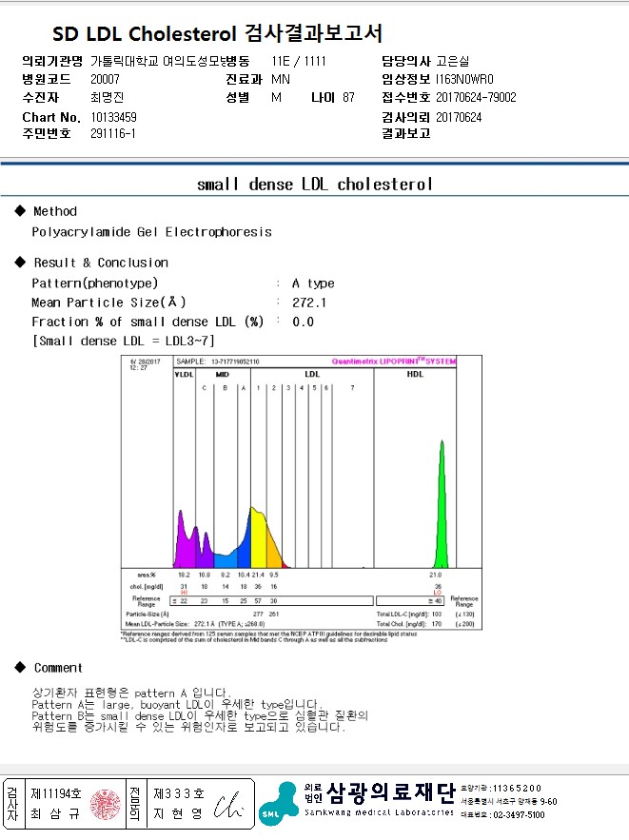This screenshot has width=629, height=840.
Task: Click the green HDL peak in chart
Action: click(442, 515)
